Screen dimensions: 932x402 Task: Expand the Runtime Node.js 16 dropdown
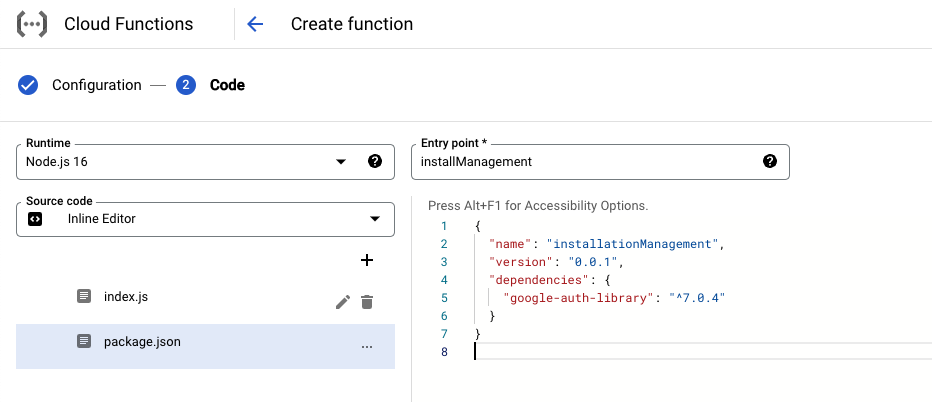205,161
